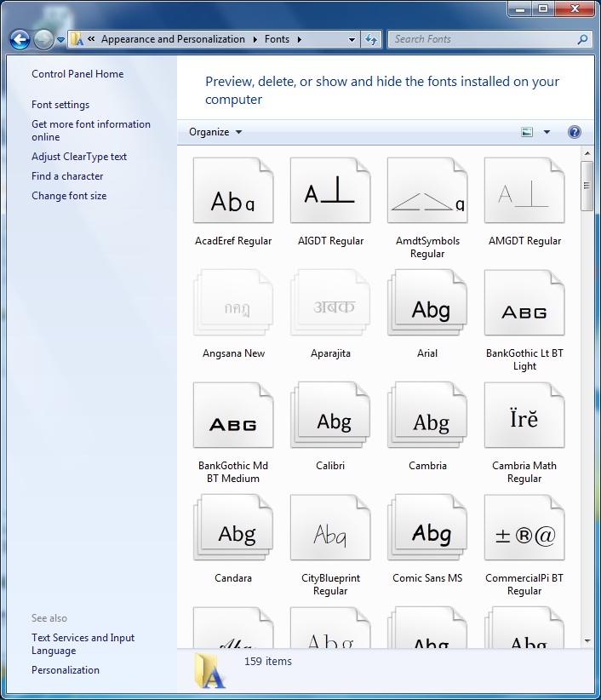
Task: Select the Cambria font family icon
Action: tap(427, 416)
